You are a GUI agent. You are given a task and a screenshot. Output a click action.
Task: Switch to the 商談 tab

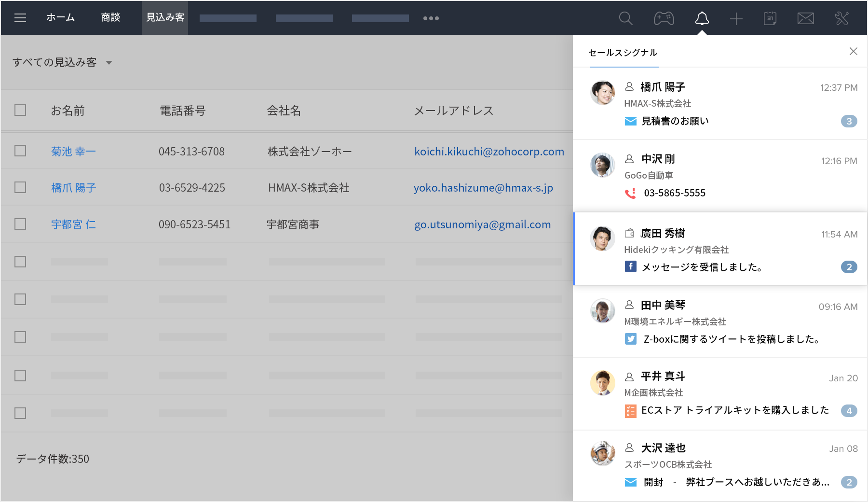110,18
